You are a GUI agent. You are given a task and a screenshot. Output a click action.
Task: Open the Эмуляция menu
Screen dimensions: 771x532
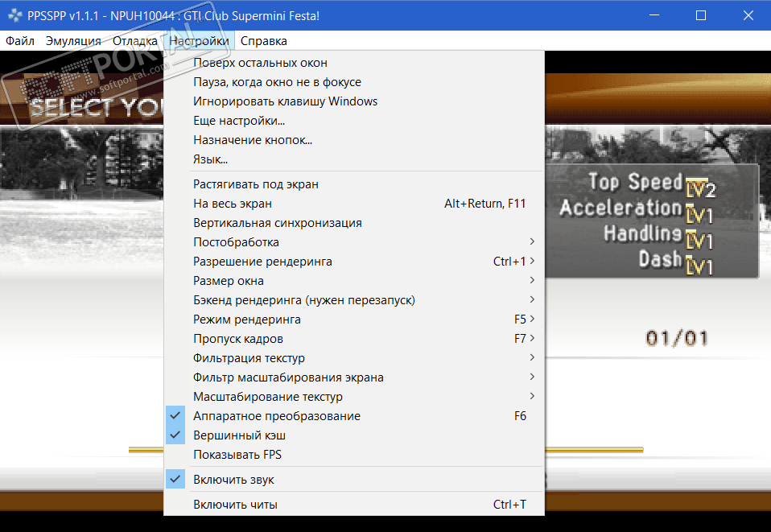tap(73, 41)
